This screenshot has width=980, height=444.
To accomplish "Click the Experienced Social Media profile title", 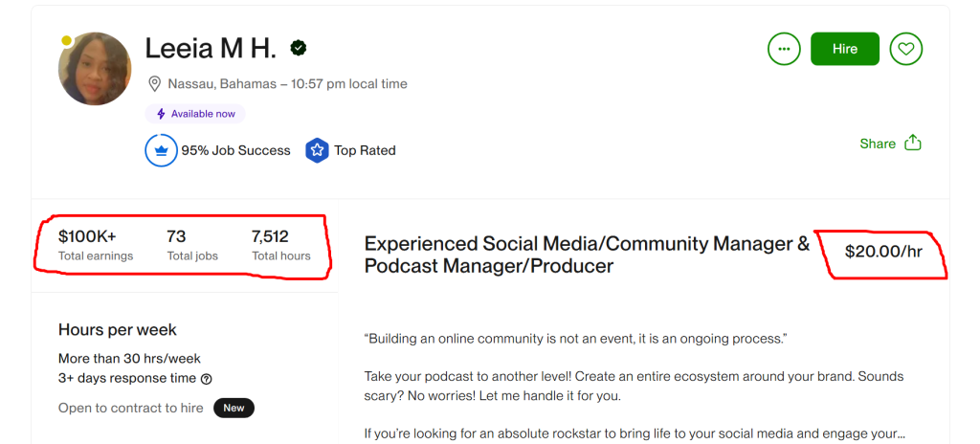I will [x=586, y=255].
